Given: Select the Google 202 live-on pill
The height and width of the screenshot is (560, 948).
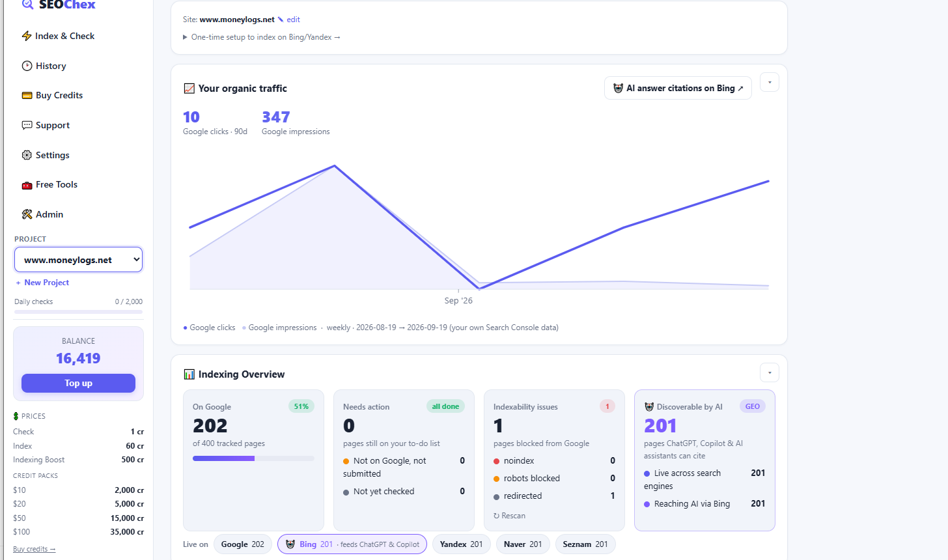Looking at the screenshot, I should pyautogui.click(x=242, y=544).
